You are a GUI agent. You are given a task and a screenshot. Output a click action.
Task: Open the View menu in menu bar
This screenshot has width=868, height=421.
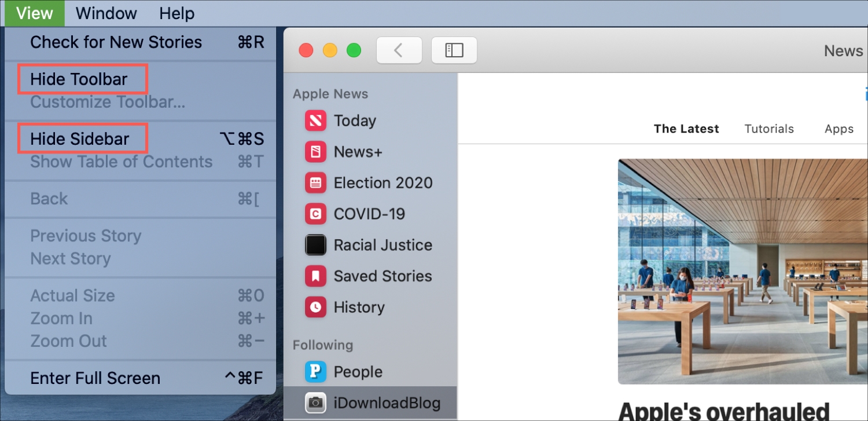coord(35,13)
